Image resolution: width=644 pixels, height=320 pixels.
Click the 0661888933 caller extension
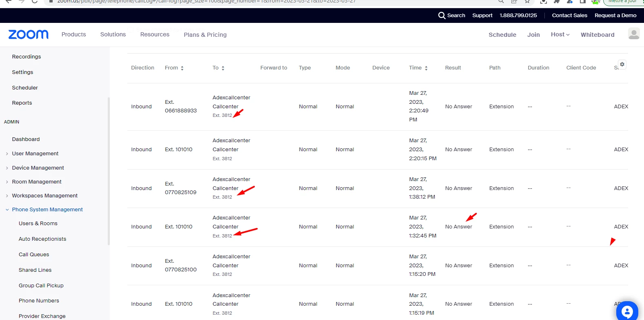[181, 107]
